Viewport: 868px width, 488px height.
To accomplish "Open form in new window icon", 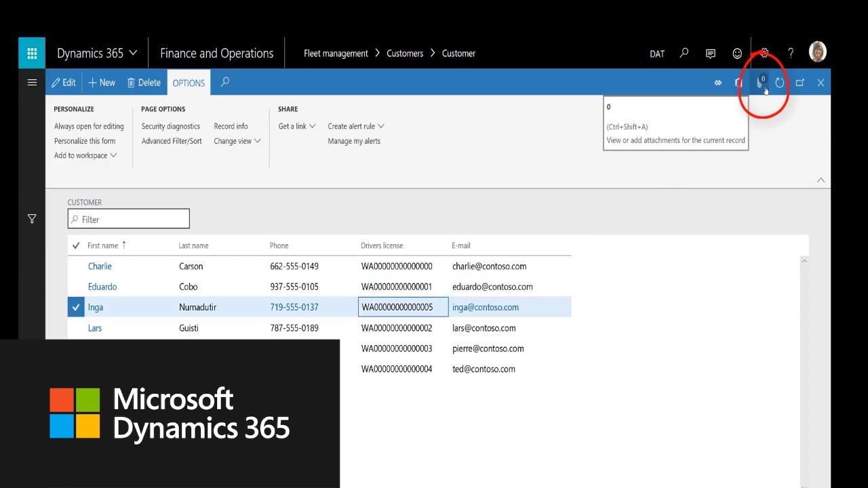I will click(x=800, y=83).
